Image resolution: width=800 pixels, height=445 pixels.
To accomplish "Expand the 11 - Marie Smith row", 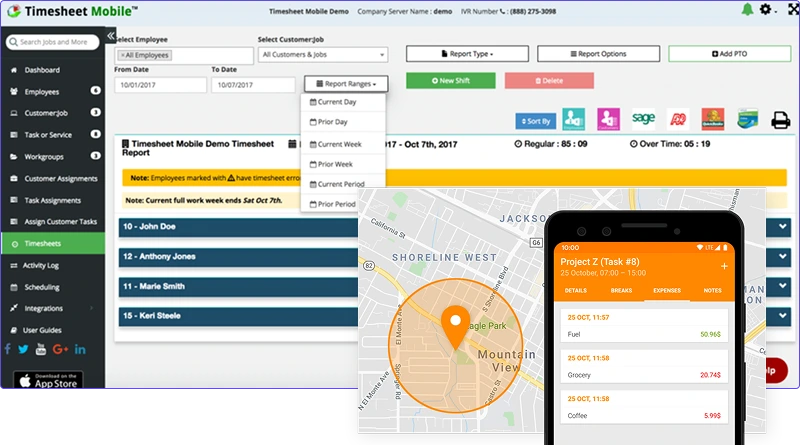I will (x=783, y=286).
